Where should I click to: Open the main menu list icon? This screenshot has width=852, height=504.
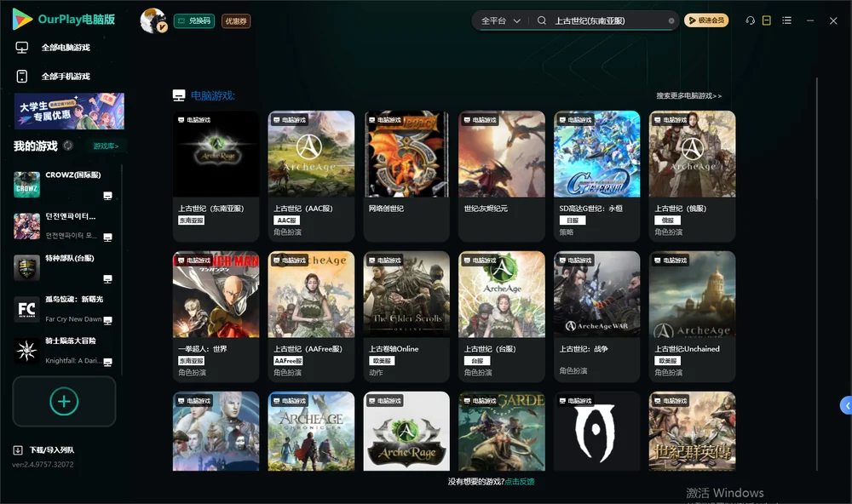click(x=786, y=20)
